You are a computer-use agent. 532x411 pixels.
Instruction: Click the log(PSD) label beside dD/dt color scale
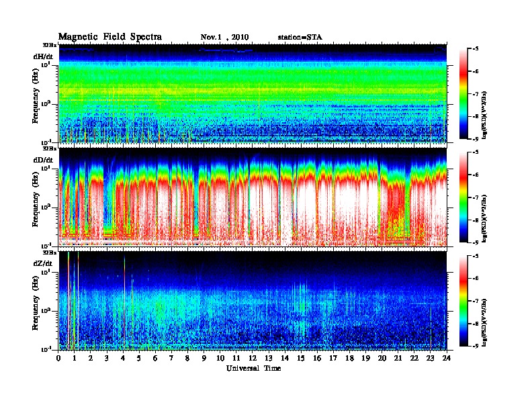tap(485, 218)
